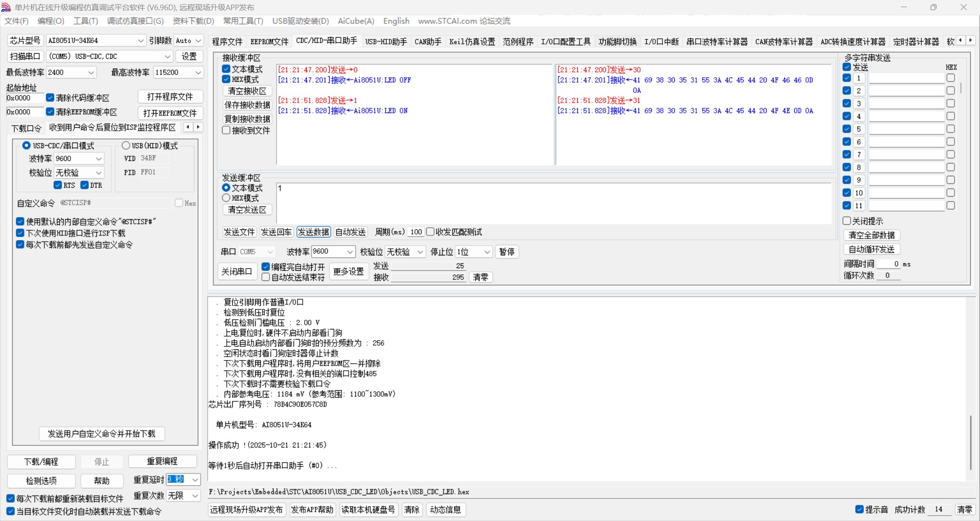Open 最高波特率 115200 dropdown

(198, 73)
